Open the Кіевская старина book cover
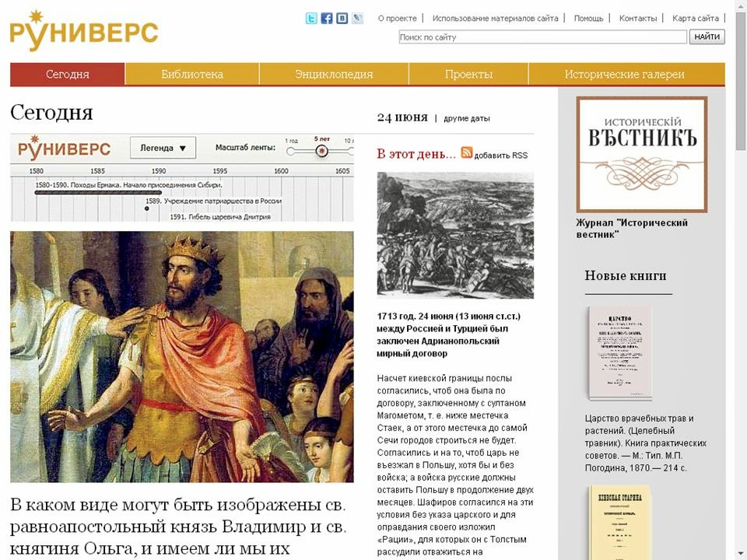Screen dimensions: 747x560 pyautogui.click(x=619, y=523)
